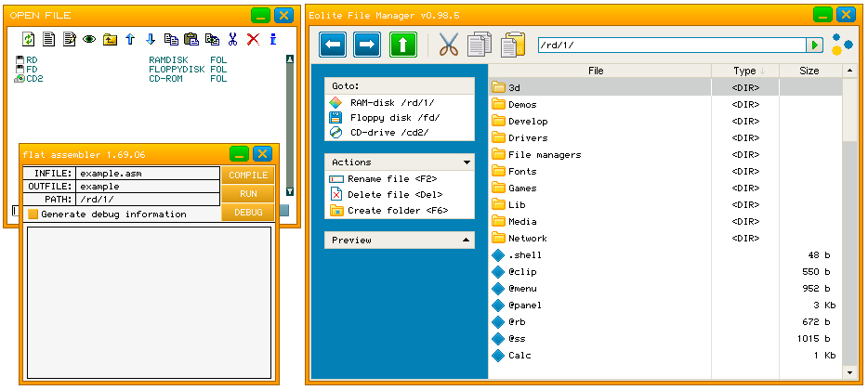Choose Delete file <Del> action

click(386, 194)
